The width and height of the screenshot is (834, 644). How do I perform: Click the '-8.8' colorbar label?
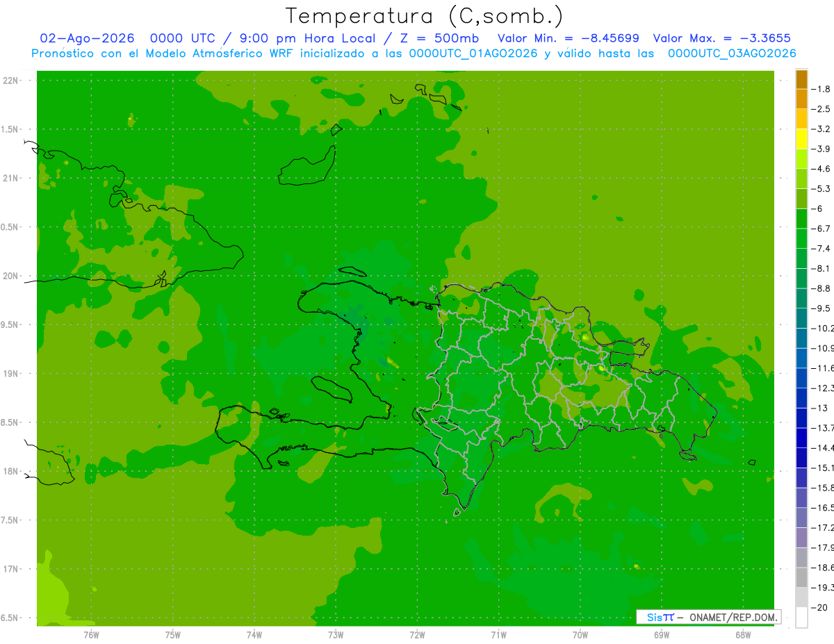pos(822,288)
